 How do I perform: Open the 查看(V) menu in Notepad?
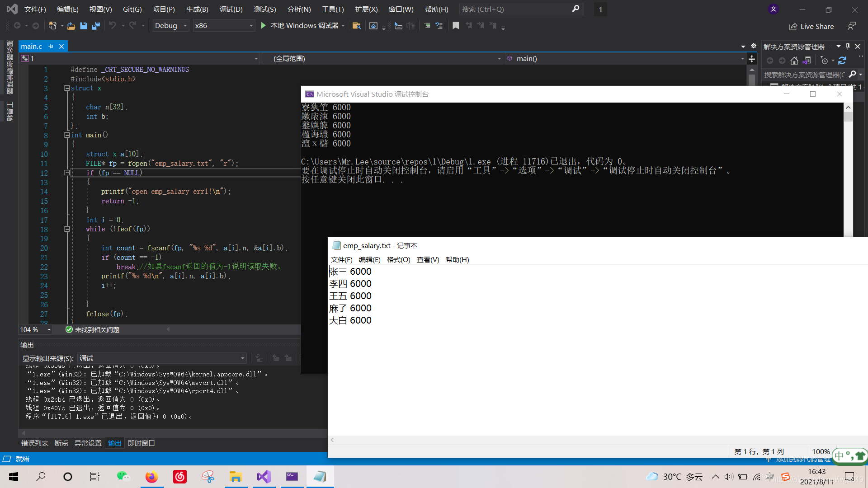tap(428, 260)
